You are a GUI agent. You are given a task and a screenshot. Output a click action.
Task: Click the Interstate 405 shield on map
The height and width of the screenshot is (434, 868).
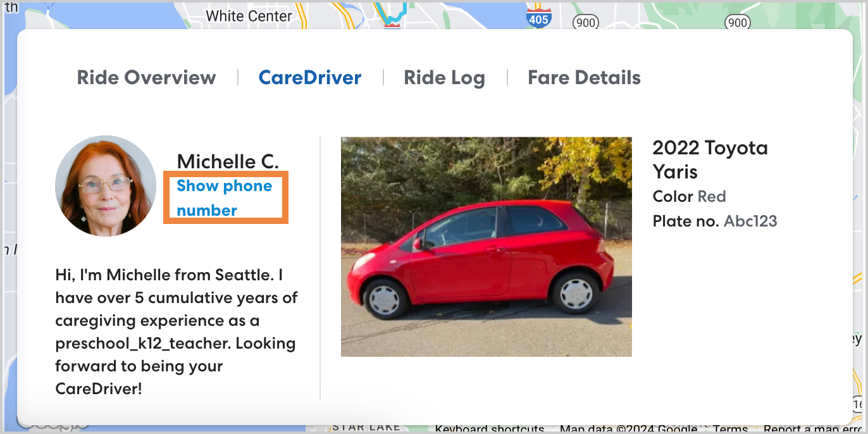[x=538, y=16]
